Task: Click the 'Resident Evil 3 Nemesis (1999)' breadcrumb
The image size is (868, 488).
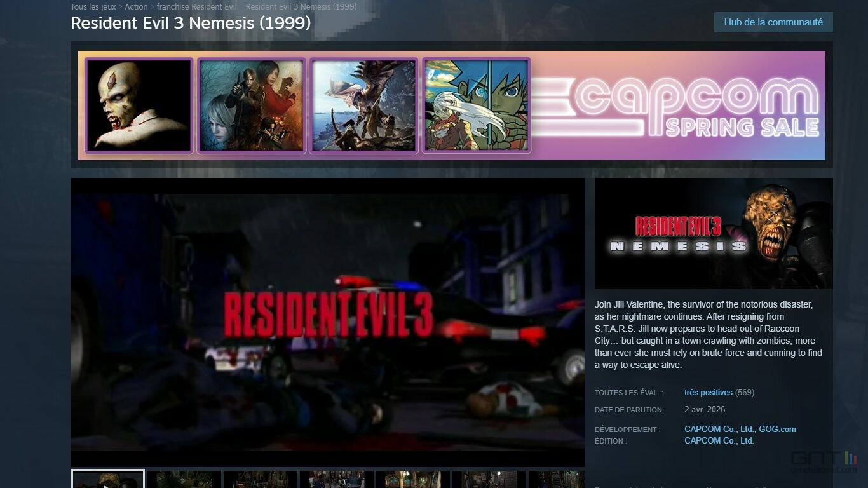Action: coord(301,7)
